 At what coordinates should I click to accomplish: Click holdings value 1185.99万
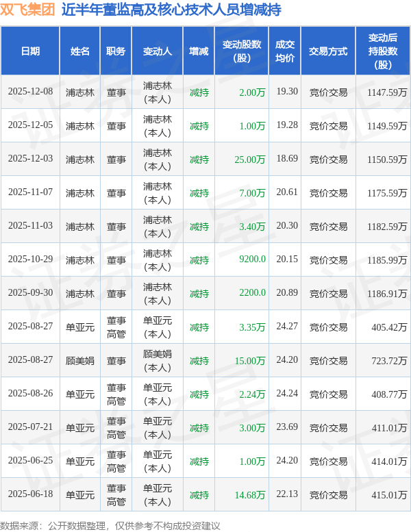pos(387,260)
